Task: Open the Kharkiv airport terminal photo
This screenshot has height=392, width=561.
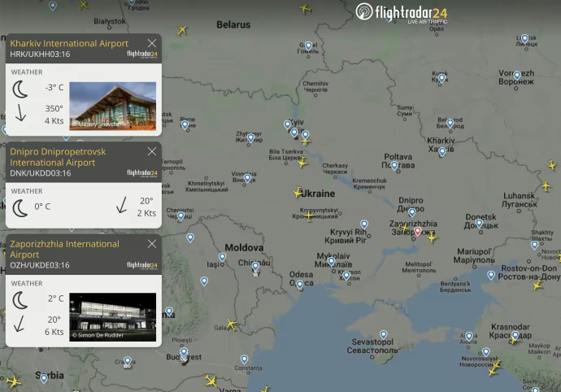Action: 112,106
